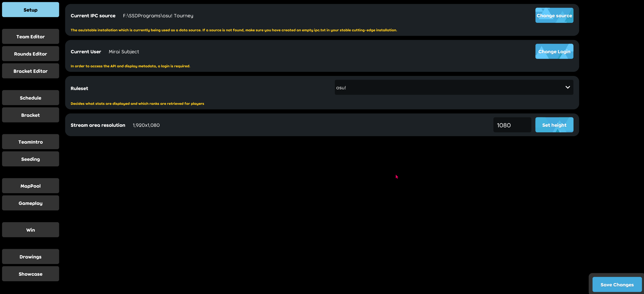Navigate to MapPool section
The image size is (644, 294).
tap(30, 185)
